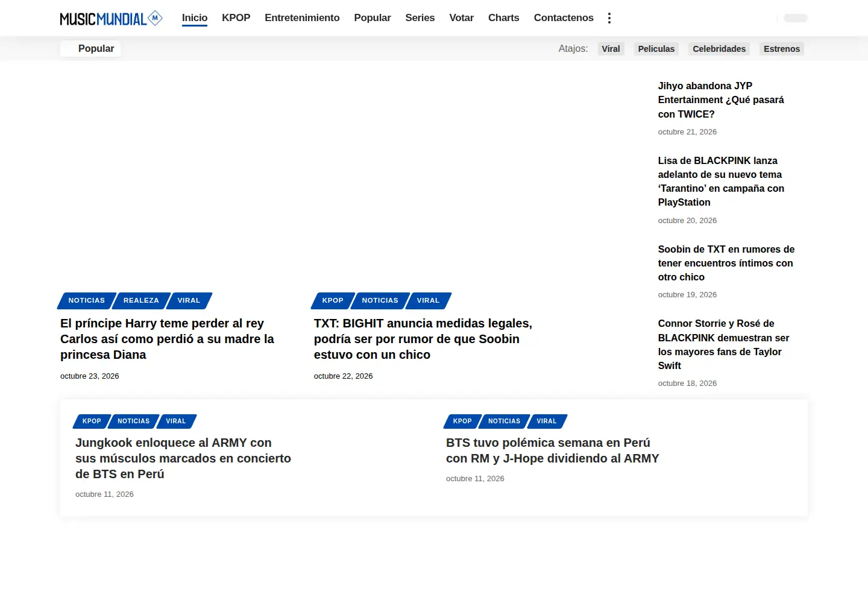Open BTS polémica semana en Perú article
The image size is (868, 603).
click(553, 450)
